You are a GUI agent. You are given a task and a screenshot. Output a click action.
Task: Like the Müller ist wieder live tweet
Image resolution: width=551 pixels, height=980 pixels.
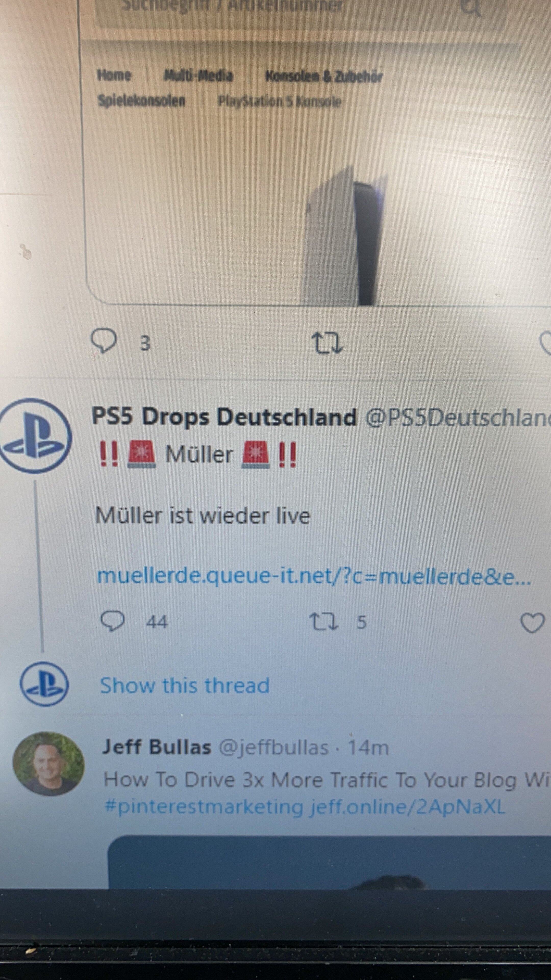click(x=532, y=623)
